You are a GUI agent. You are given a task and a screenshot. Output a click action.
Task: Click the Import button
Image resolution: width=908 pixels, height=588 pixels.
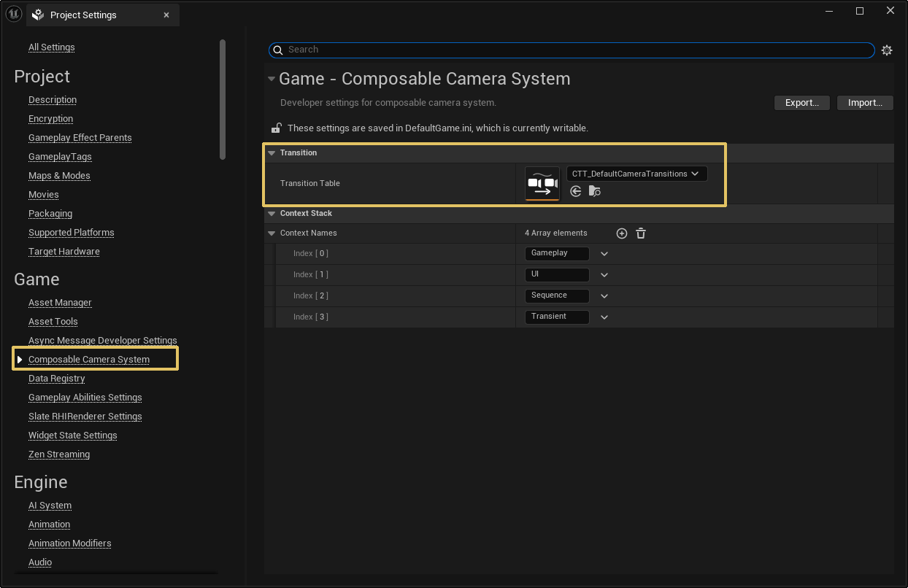tap(865, 103)
